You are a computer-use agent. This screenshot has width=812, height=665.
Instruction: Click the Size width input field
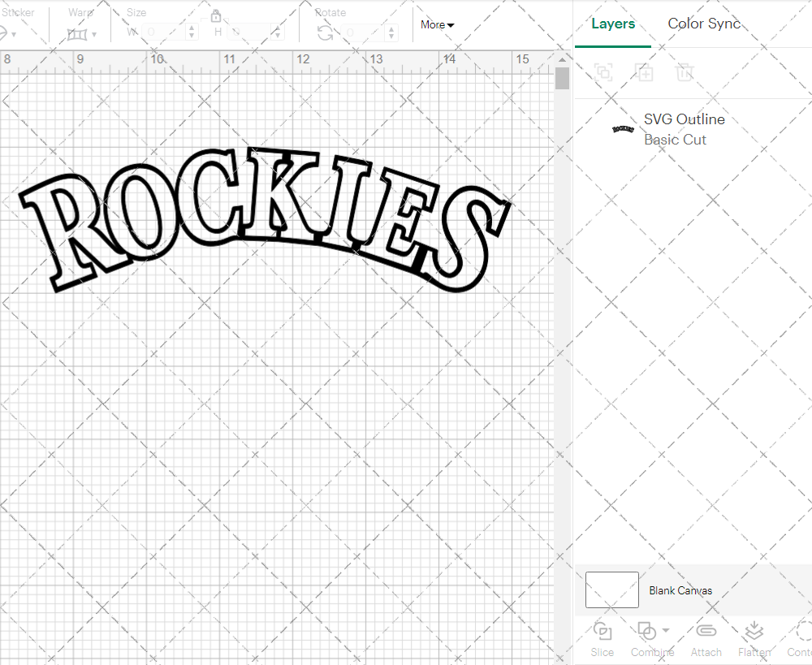[165, 32]
